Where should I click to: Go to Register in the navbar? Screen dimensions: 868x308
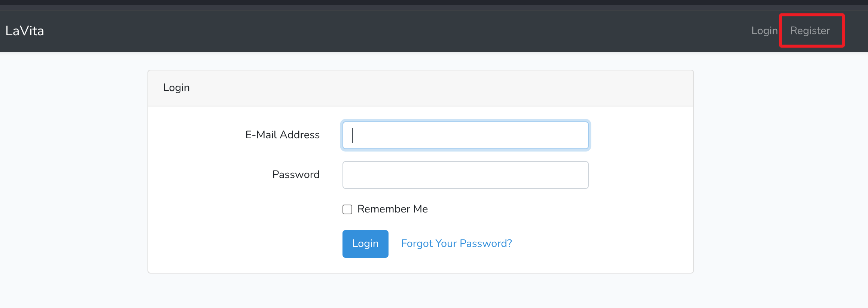pos(810,31)
